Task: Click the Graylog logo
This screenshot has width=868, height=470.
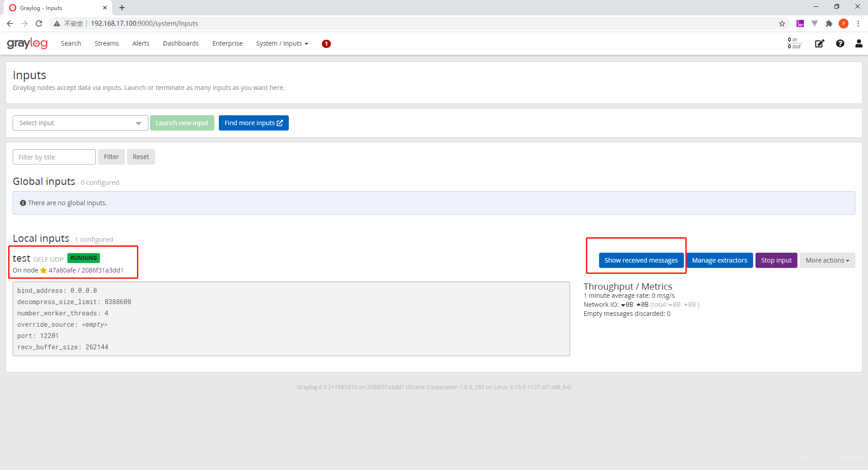Action: tap(27, 43)
